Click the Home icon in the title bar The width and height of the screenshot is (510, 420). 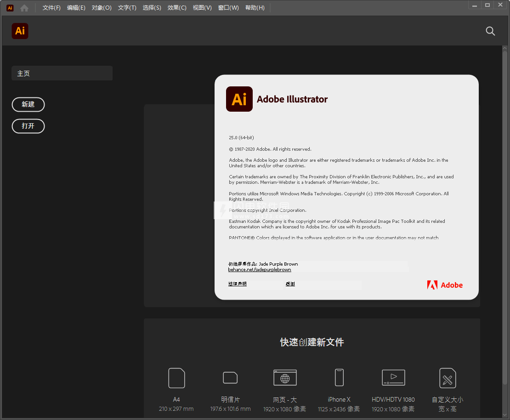[x=23, y=7]
